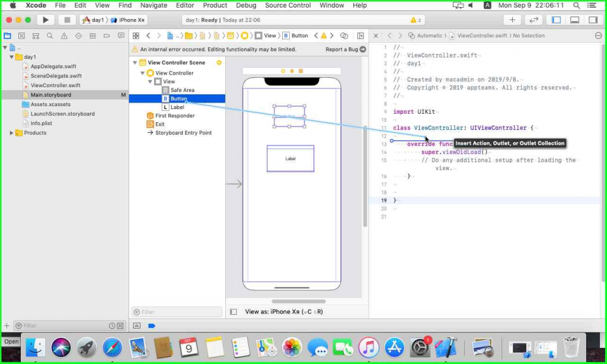Open the Library with the plus button
Image resolution: width=607 pixels, height=364 pixels.
(x=512, y=20)
